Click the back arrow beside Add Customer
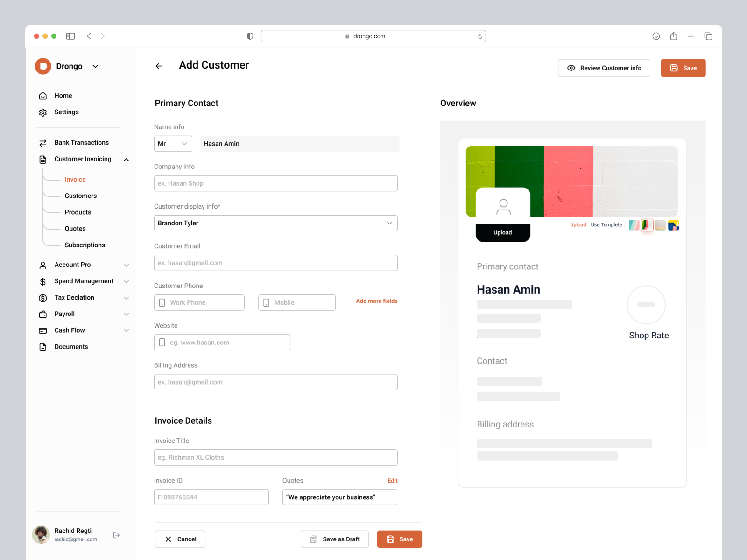 (159, 66)
